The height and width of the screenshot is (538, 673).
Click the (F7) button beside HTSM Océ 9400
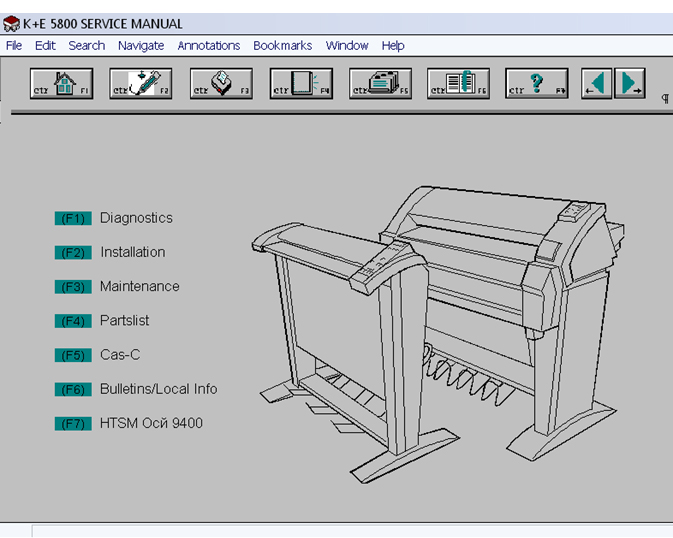tap(73, 424)
